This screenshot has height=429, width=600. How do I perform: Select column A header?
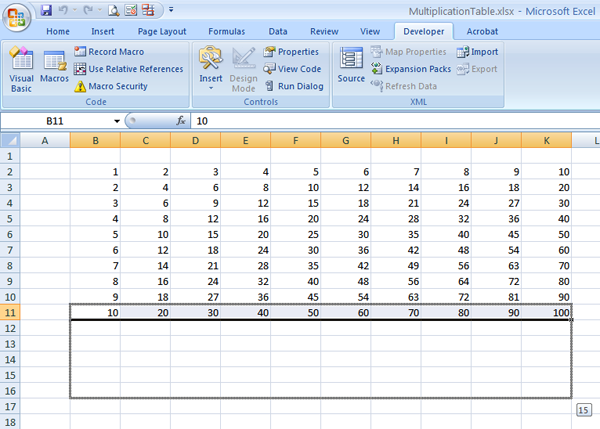coord(45,140)
